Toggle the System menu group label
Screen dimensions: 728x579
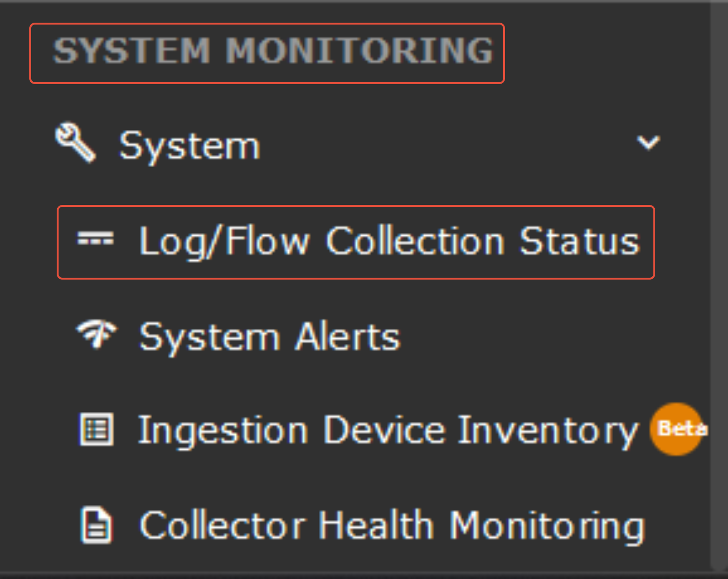pos(189,146)
